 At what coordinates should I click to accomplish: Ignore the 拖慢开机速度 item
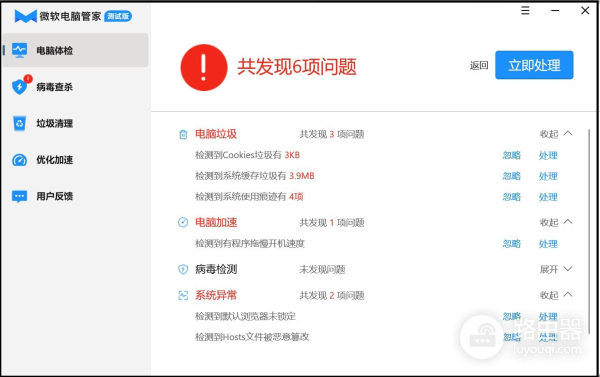click(512, 244)
